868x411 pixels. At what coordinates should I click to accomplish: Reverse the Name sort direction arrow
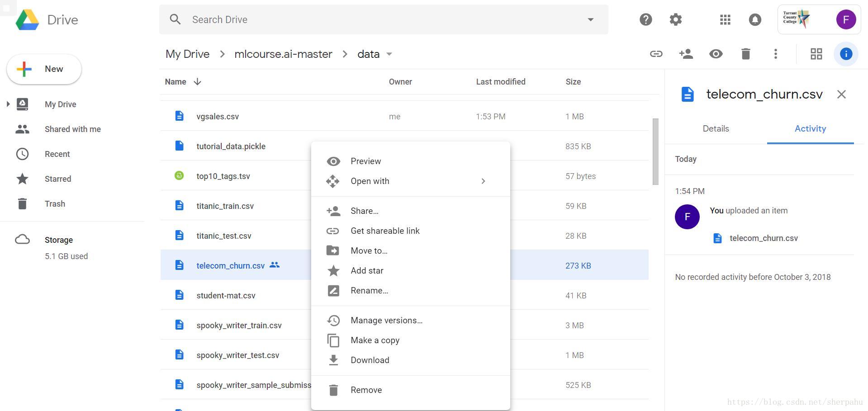click(197, 82)
